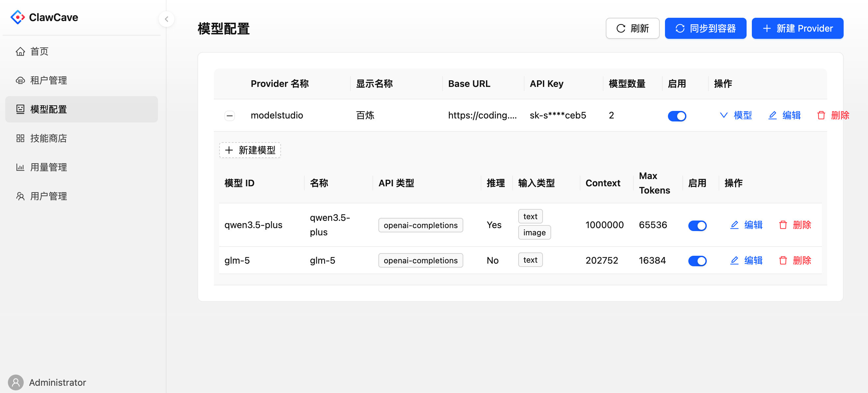Collapse the modelstudio provider row
This screenshot has width=868, height=393.
pos(229,116)
